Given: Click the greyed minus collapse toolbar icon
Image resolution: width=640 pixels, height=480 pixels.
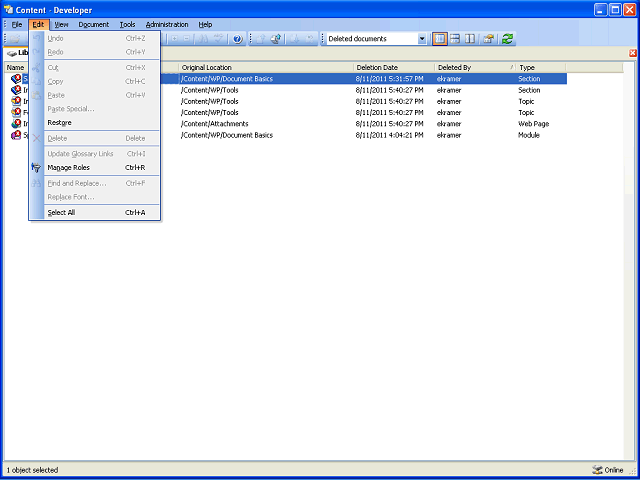Looking at the screenshot, I should coord(187,39).
